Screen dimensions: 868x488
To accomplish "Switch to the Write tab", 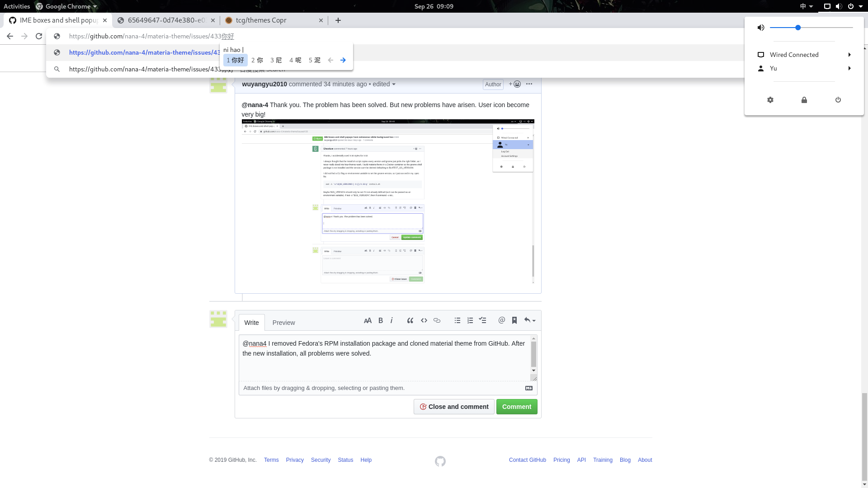I will pyautogui.click(x=251, y=323).
